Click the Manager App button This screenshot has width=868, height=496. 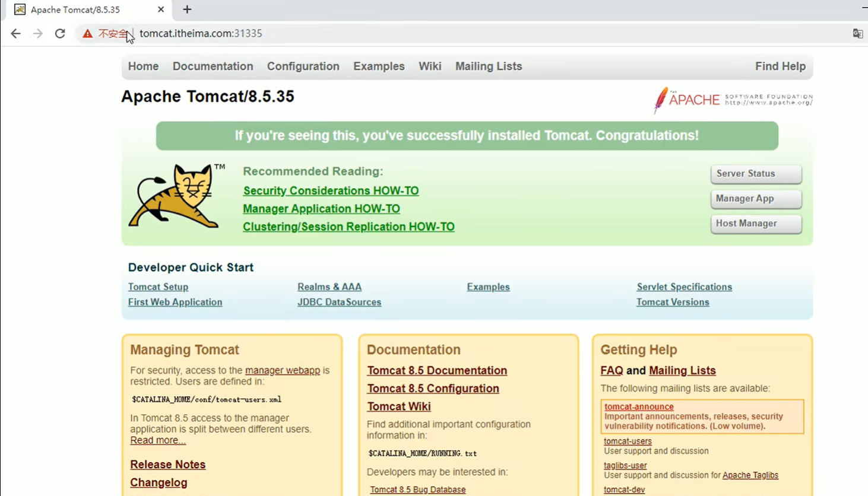756,199
